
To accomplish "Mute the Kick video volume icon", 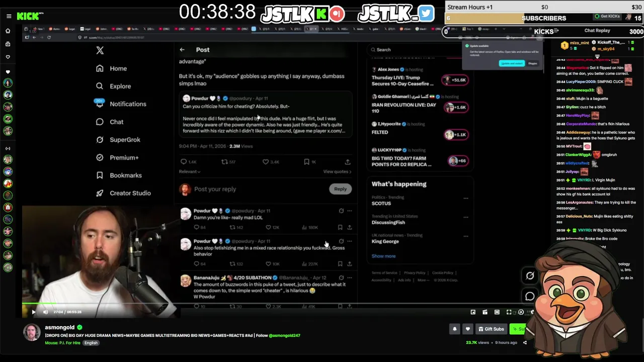I will coord(45,312).
